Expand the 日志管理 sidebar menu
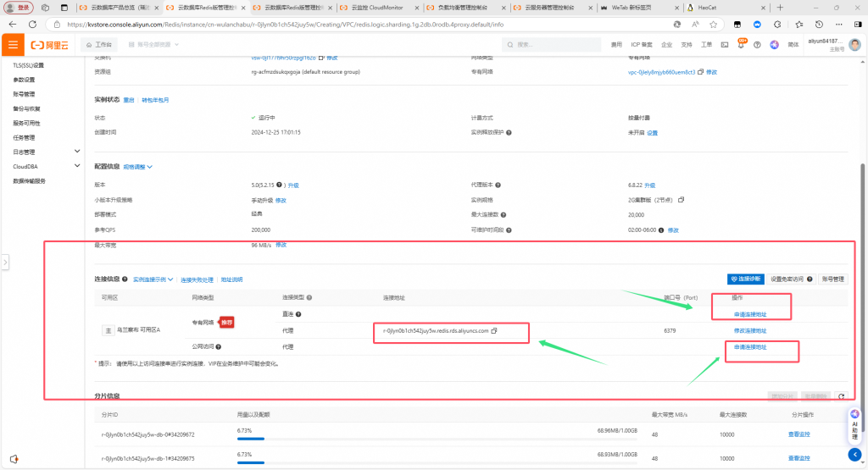This screenshot has height=470, width=868. (x=77, y=152)
